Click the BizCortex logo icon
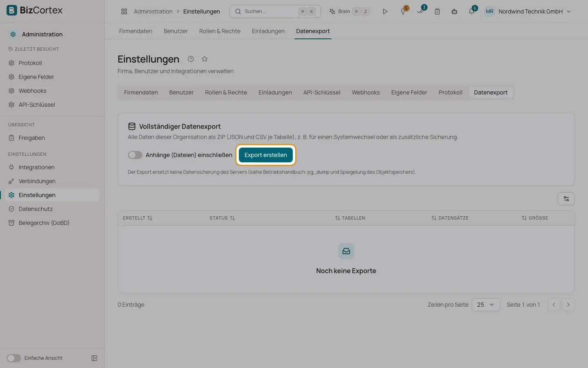The image size is (588, 368). 12,10
